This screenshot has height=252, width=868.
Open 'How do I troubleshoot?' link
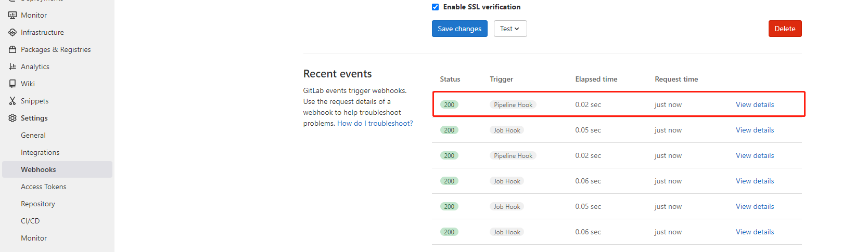click(375, 123)
